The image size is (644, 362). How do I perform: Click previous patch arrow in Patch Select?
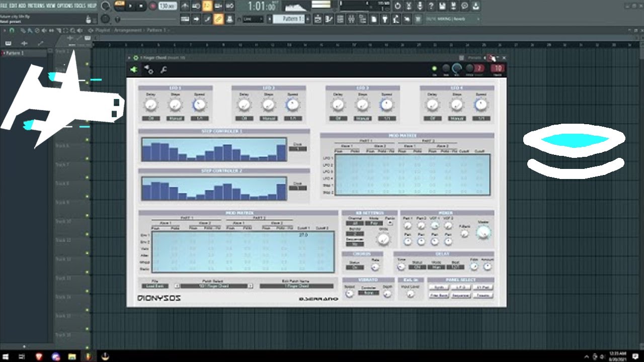177,286
